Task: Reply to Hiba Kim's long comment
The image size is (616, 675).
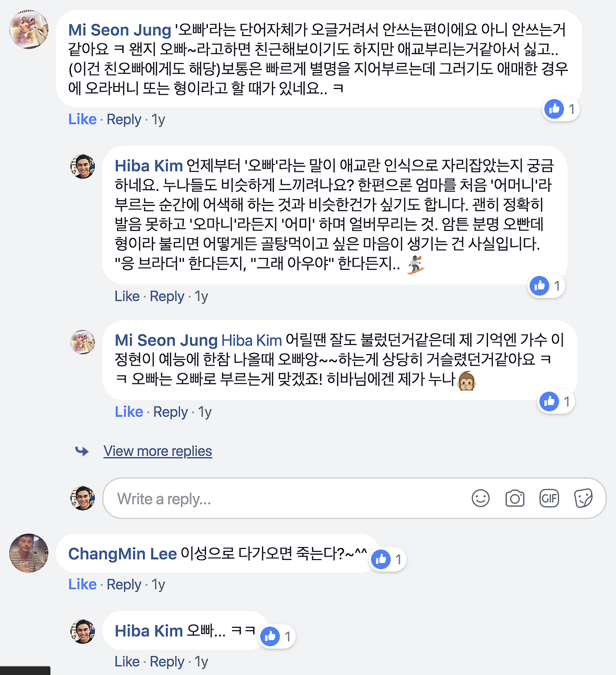Action: coord(167,296)
